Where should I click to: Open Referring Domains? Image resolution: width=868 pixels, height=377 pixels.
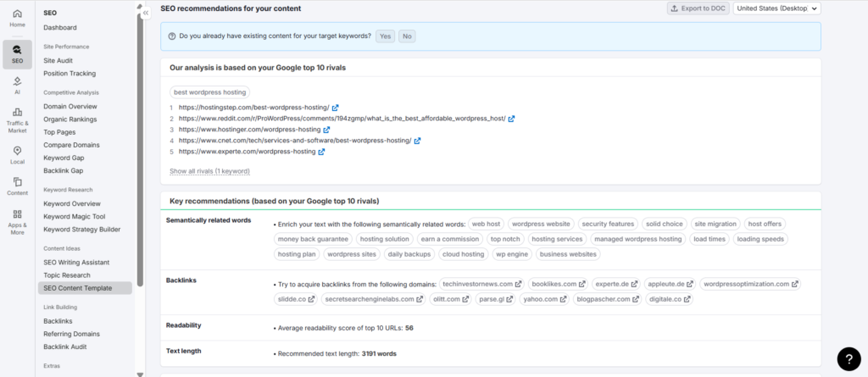[x=71, y=334]
